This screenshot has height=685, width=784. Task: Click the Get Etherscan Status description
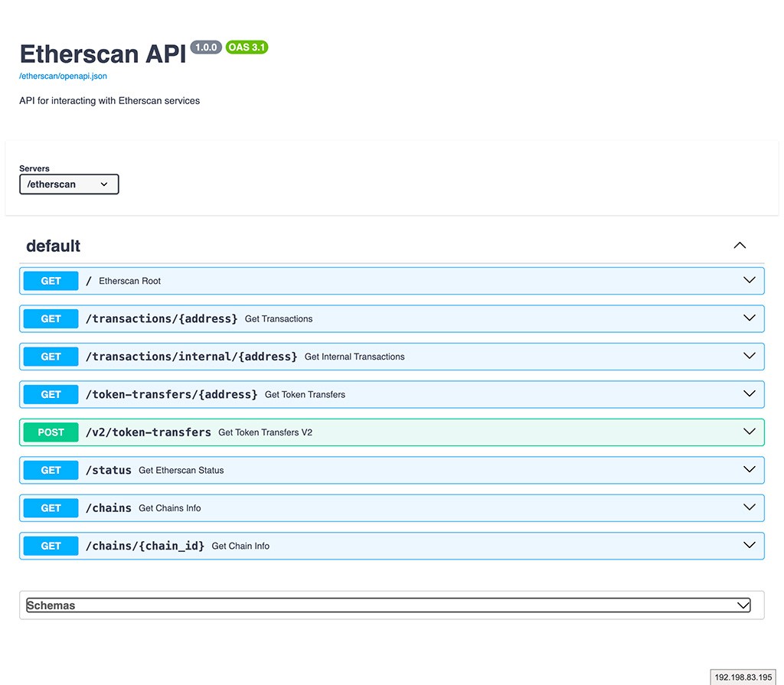[181, 470]
